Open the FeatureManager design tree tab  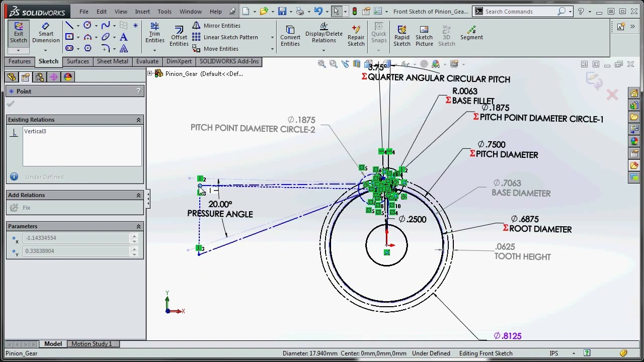tap(12, 77)
